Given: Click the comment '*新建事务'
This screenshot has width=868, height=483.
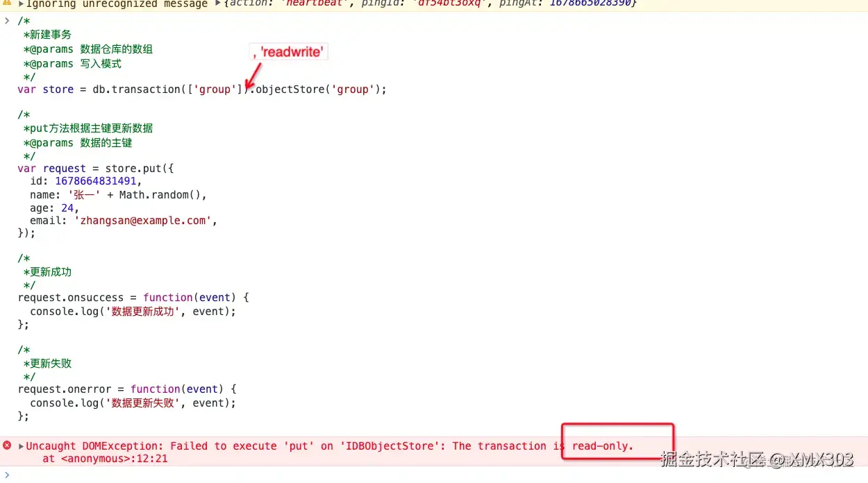Looking at the screenshot, I should (x=48, y=34).
